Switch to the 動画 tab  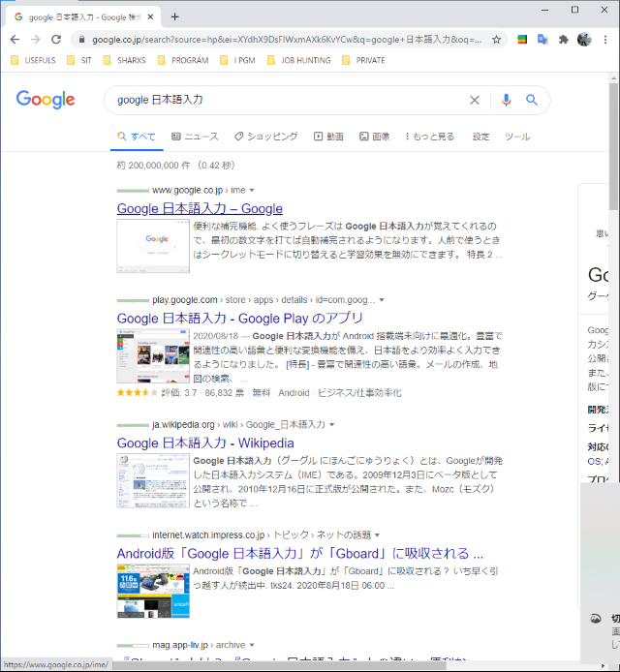point(328,137)
